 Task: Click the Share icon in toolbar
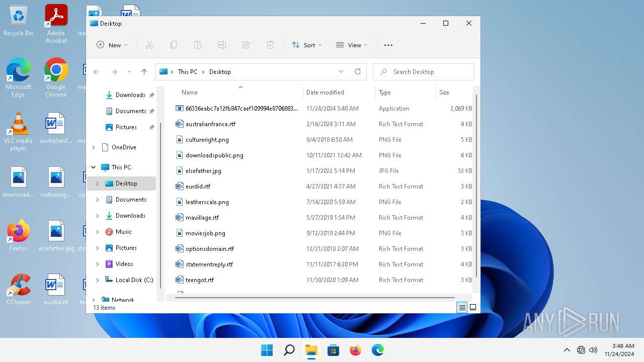click(246, 45)
